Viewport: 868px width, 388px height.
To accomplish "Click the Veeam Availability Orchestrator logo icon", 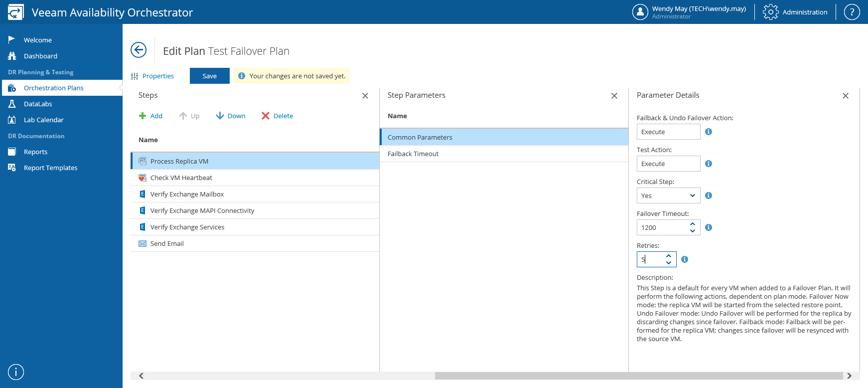I will [15, 12].
